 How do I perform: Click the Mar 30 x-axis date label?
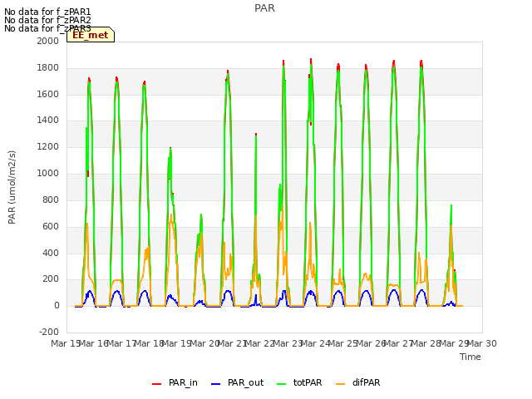click(482, 343)
